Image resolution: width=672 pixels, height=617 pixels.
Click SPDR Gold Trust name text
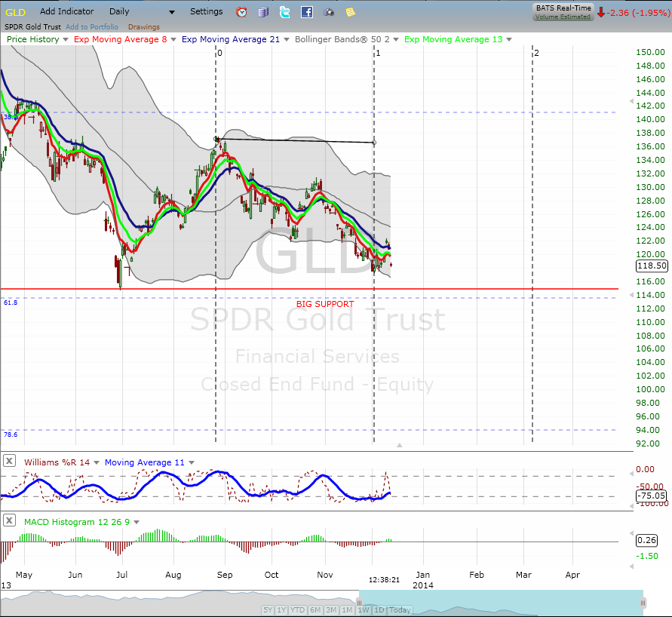(x=33, y=26)
